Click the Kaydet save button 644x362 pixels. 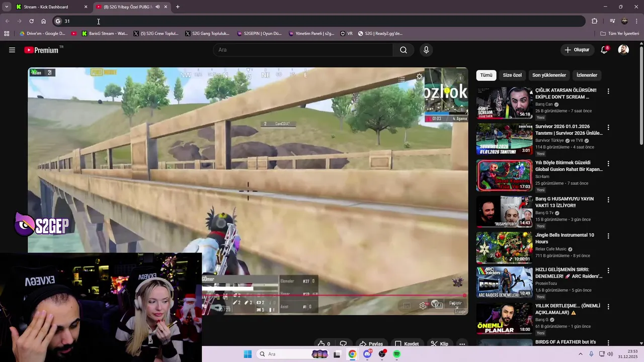point(407,344)
